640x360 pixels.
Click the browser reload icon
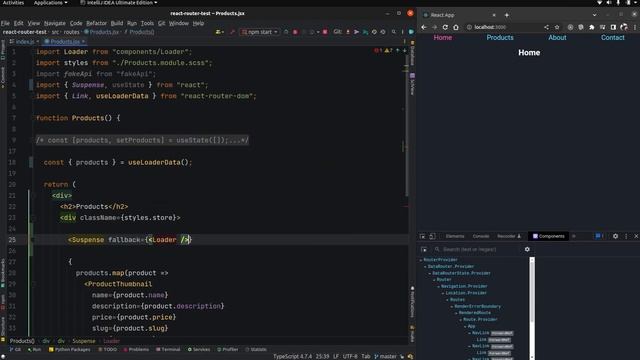pos(445,27)
